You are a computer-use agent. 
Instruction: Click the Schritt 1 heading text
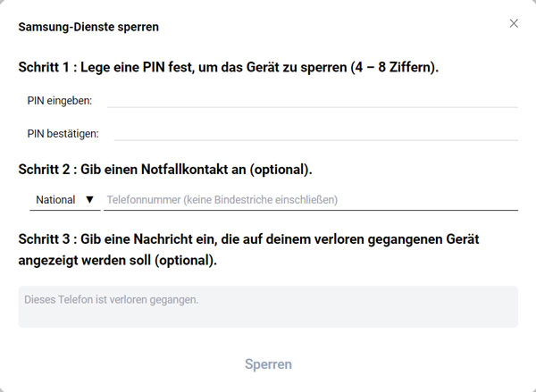coord(228,68)
